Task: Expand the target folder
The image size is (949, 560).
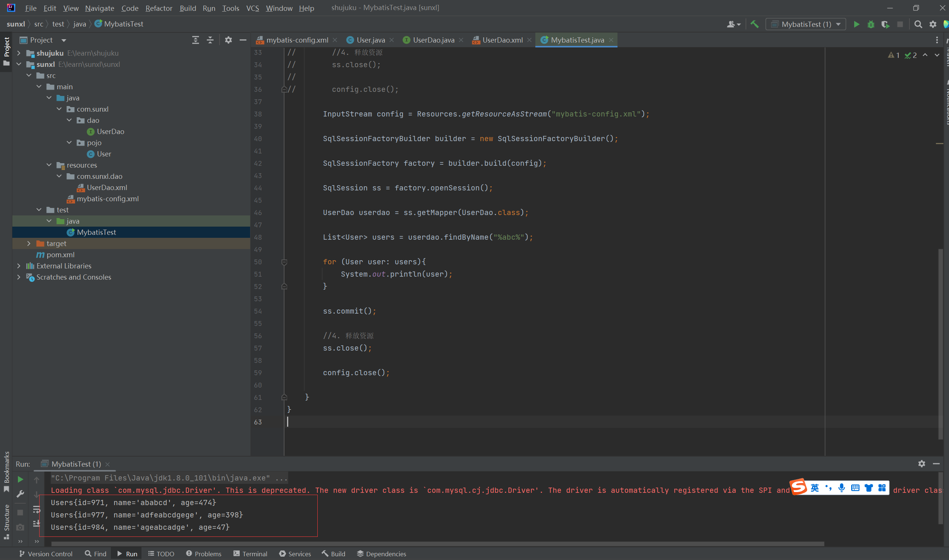Action: pos(29,243)
